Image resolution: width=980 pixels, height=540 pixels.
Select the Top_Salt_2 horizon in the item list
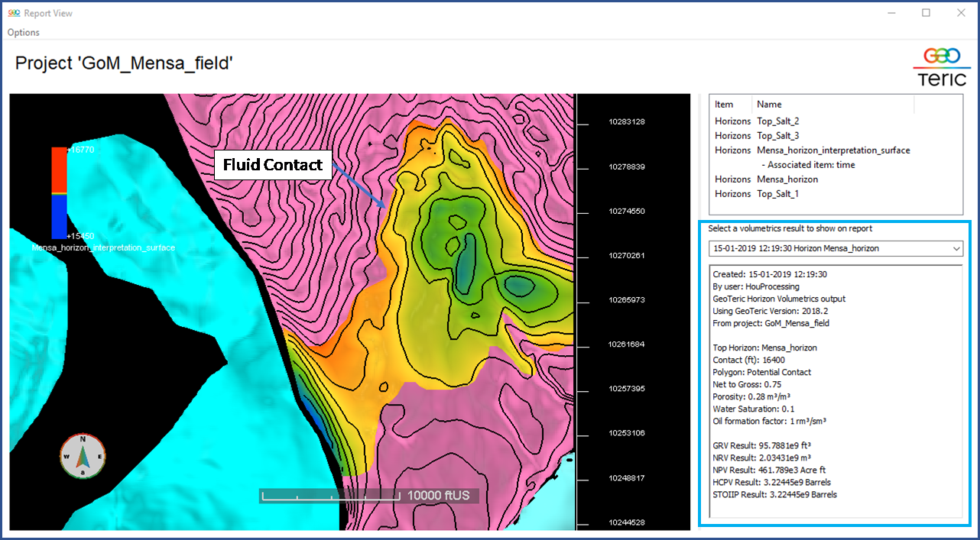(x=777, y=121)
